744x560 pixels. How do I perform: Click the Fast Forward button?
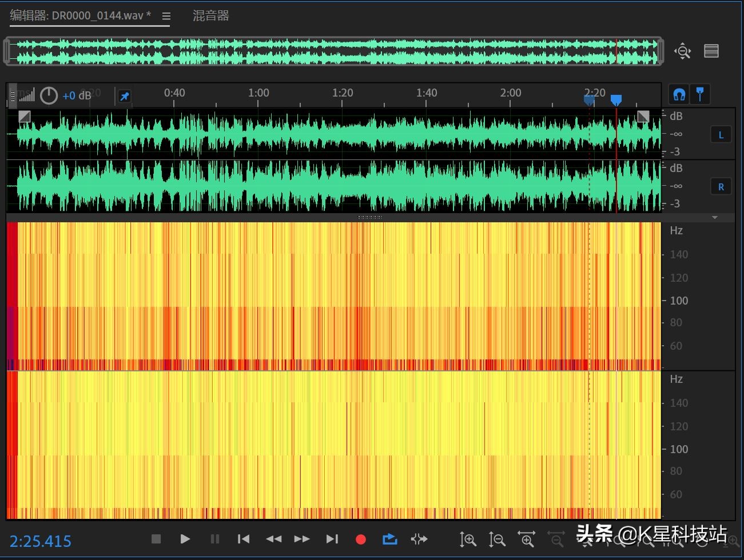coord(302,539)
